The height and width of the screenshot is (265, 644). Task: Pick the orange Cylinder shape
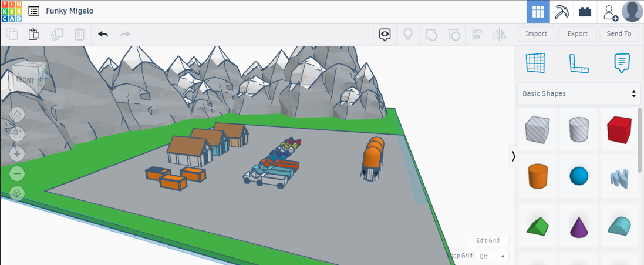coord(538,176)
